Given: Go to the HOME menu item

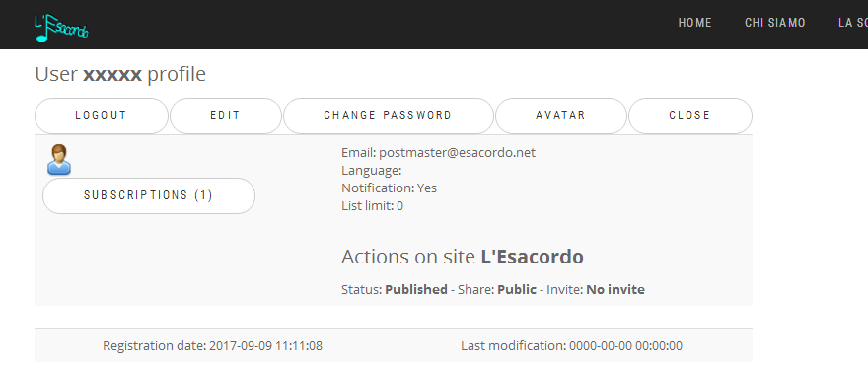Looking at the screenshot, I should pyautogui.click(x=694, y=23).
